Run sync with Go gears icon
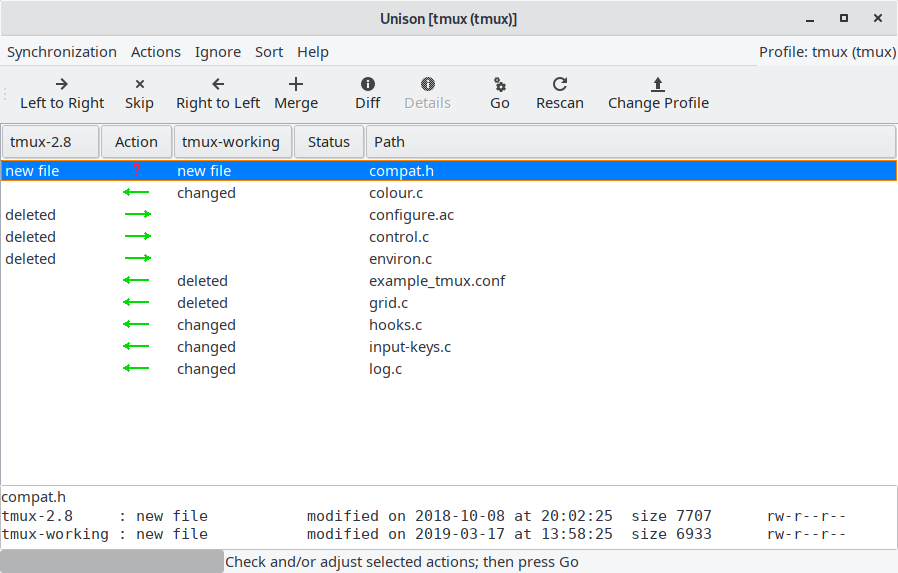This screenshot has width=898, height=573. tap(499, 85)
